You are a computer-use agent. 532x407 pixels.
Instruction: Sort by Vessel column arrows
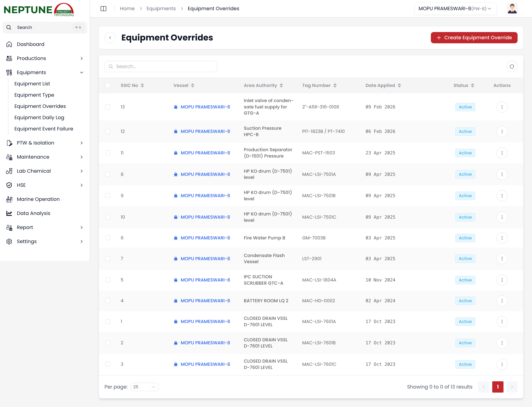tap(193, 86)
